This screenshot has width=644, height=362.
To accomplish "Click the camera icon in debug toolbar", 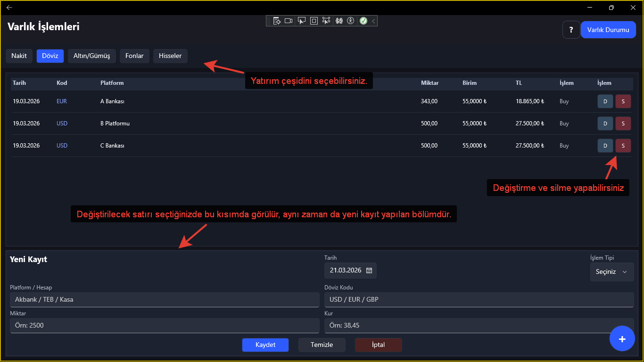I will point(289,21).
